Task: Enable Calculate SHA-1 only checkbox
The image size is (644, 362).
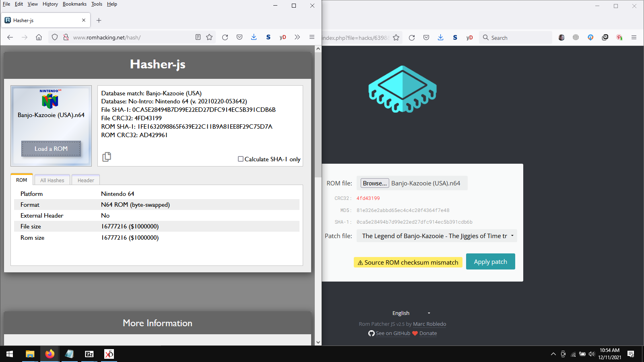Action: [x=241, y=159]
